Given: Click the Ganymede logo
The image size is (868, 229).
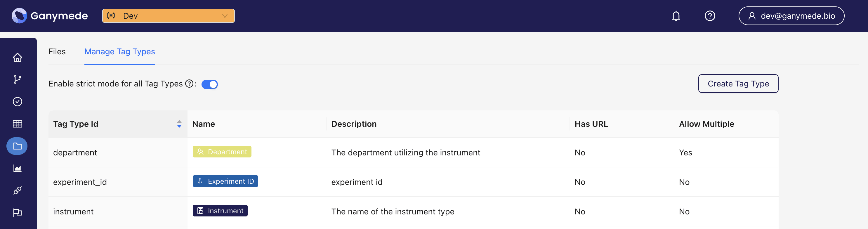Looking at the screenshot, I should [50, 16].
